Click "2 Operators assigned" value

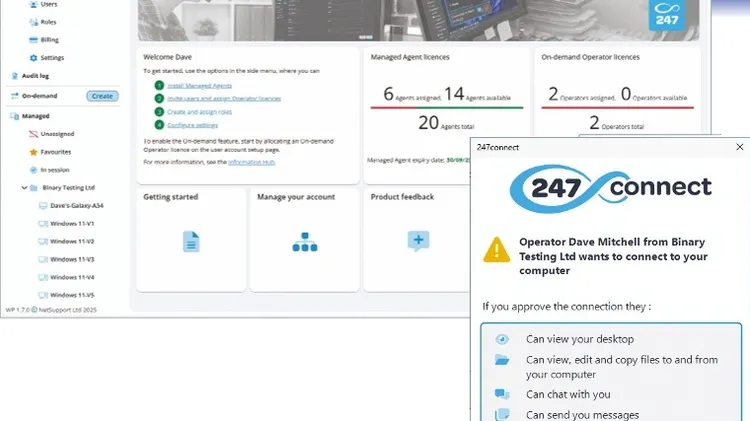pos(582,94)
